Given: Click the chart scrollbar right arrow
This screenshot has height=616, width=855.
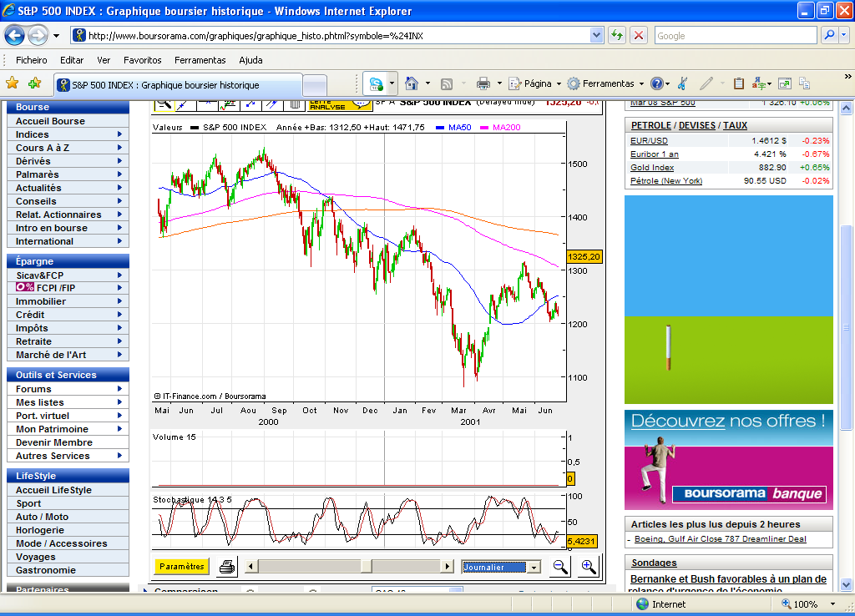Looking at the screenshot, I should (448, 567).
